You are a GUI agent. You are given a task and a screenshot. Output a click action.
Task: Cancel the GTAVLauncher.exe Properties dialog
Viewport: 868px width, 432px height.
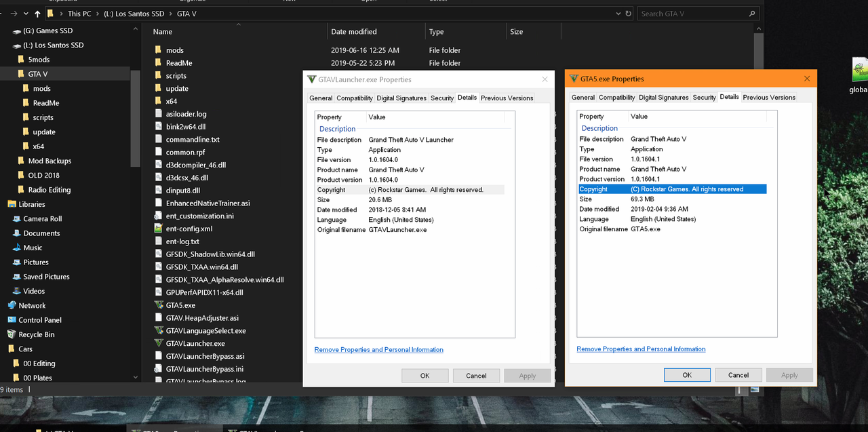[x=476, y=376]
